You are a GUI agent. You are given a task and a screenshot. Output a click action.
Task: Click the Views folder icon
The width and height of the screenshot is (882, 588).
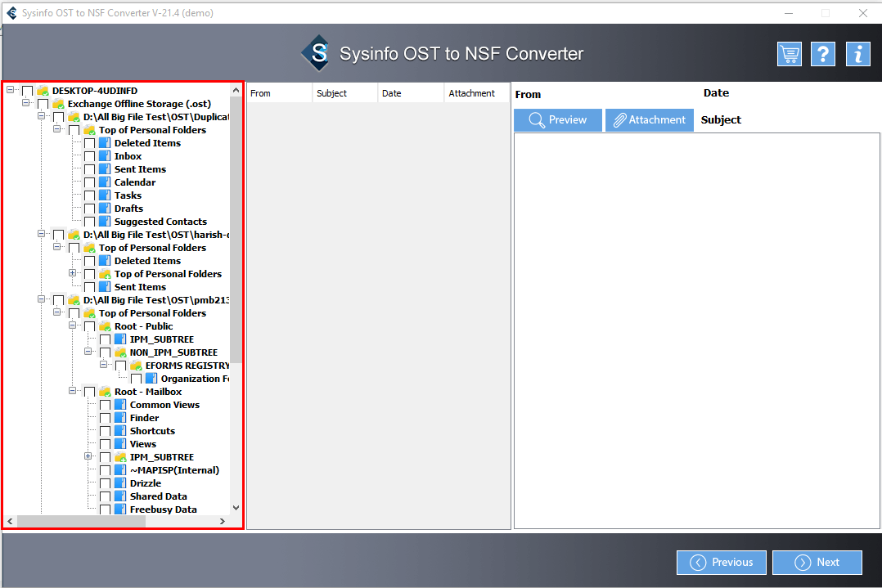120,444
